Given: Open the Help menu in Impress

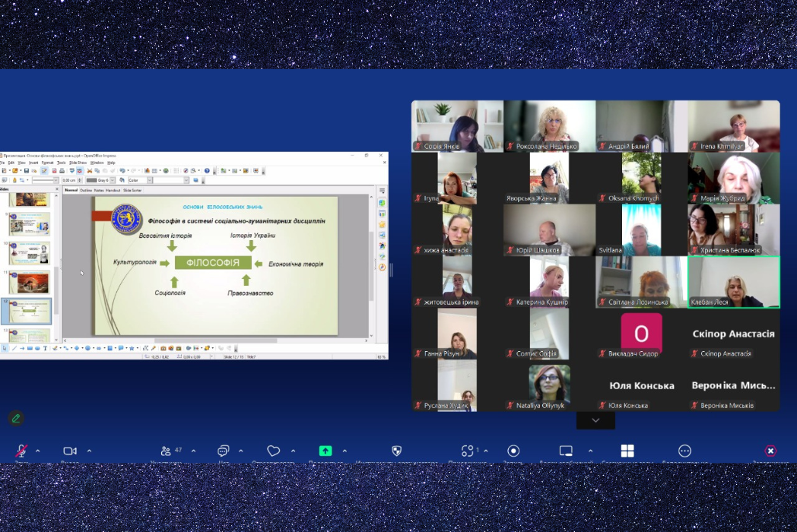Looking at the screenshot, I should (x=111, y=163).
